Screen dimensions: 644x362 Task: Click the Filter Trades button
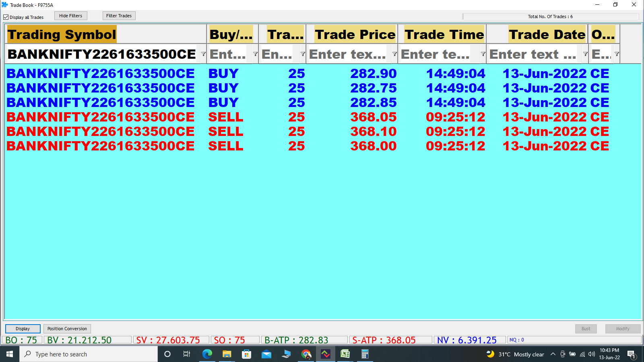(x=119, y=16)
